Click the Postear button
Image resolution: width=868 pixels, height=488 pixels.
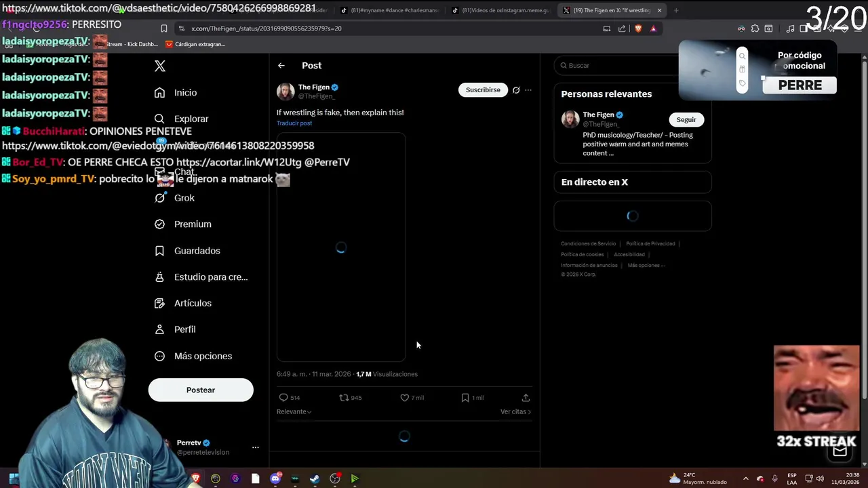tap(201, 390)
